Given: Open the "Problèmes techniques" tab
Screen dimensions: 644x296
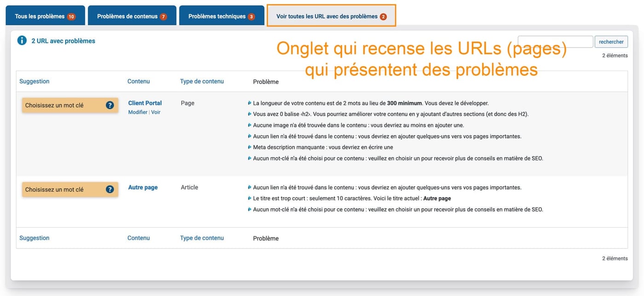Looking at the screenshot, I should pyautogui.click(x=222, y=15).
